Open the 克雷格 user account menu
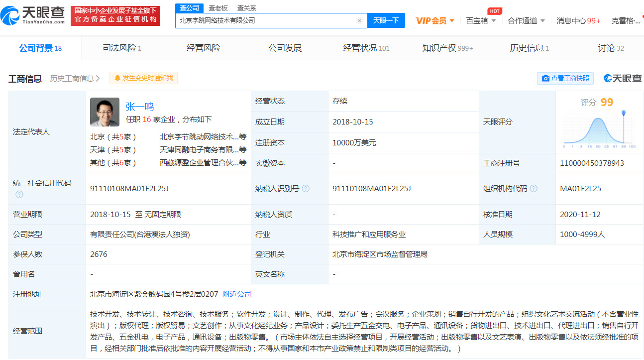 [626, 20]
